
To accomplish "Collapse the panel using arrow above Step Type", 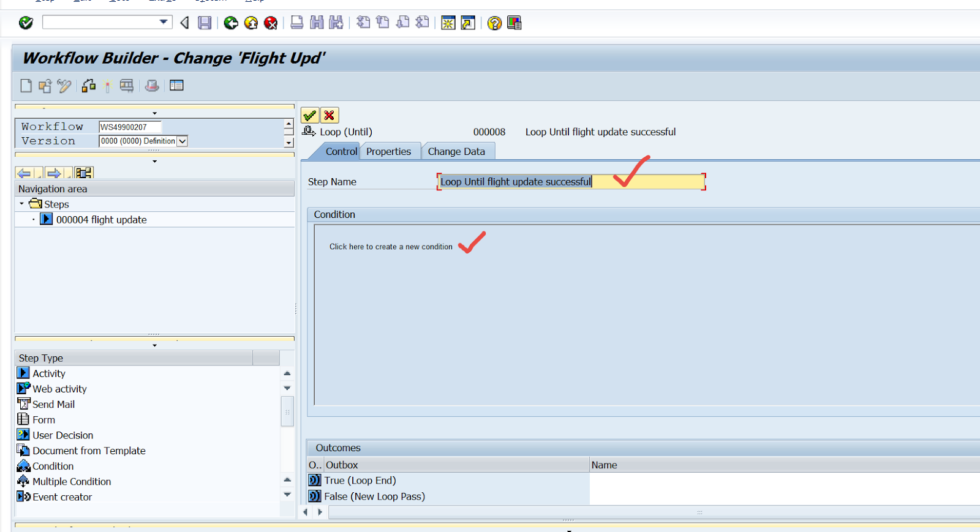I will coord(154,345).
